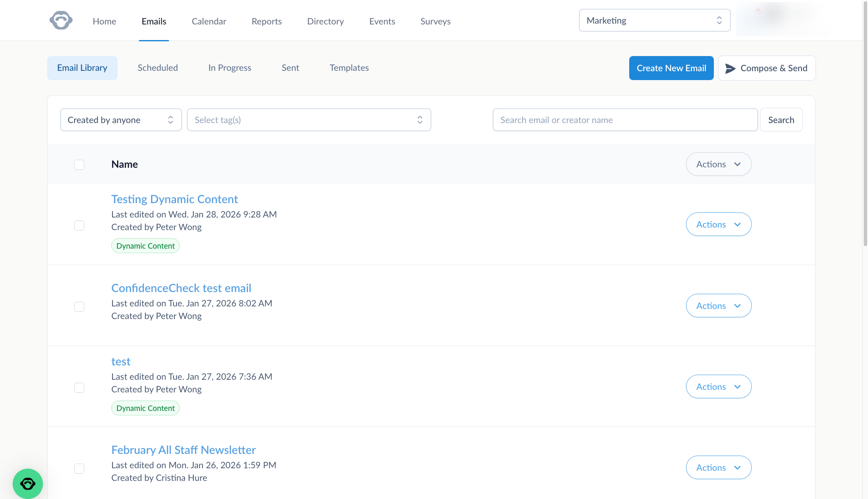Expand Actions for ConfidenceCheck test email

point(718,306)
